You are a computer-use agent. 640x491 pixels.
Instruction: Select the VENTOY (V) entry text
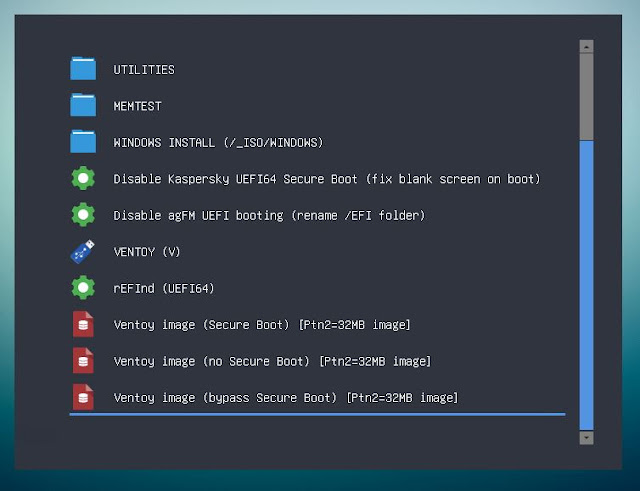click(147, 251)
